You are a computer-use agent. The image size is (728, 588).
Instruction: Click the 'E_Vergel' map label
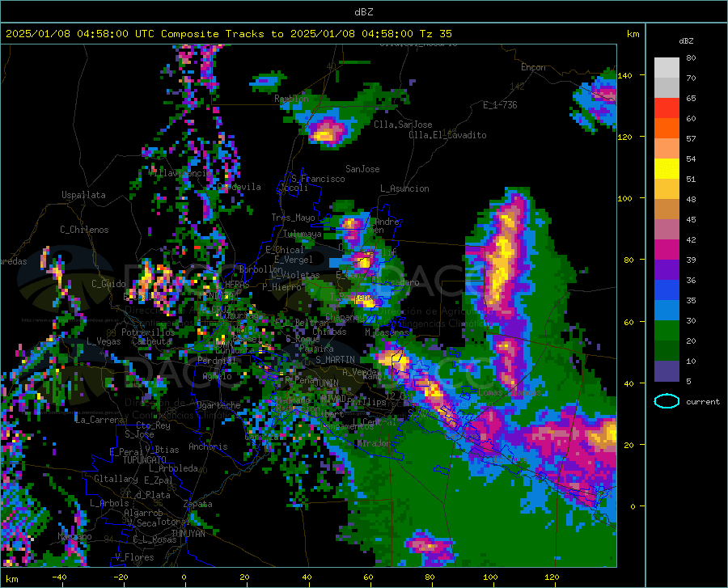pyautogui.click(x=294, y=260)
